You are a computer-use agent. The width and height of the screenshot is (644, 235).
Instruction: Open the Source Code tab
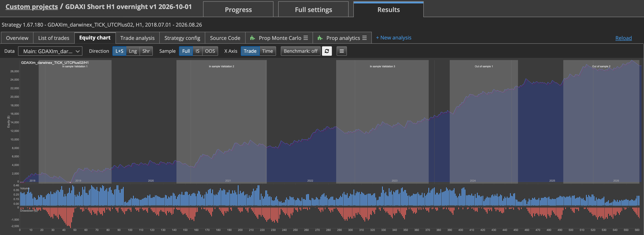pyautogui.click(x=225, y=38)
